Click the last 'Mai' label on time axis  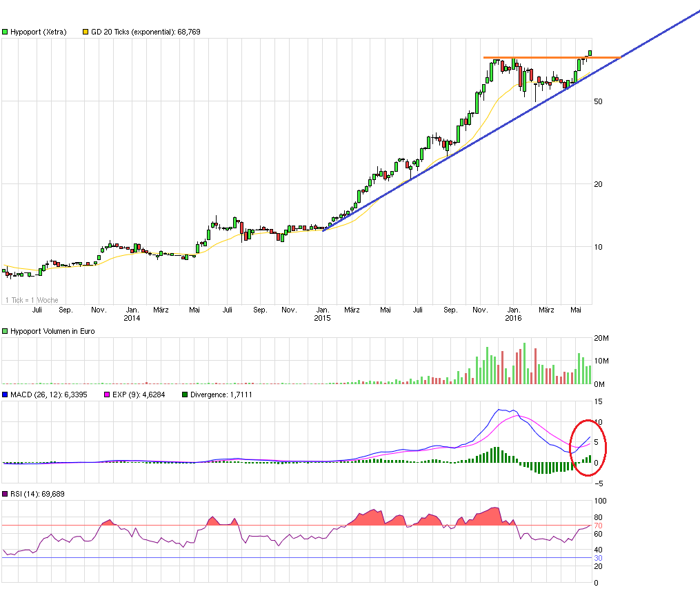coord(576,310)
